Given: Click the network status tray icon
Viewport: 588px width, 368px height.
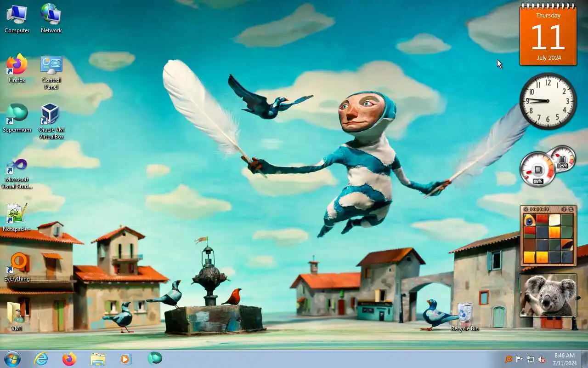Looking at the screenshot, I should coord(531,359).
